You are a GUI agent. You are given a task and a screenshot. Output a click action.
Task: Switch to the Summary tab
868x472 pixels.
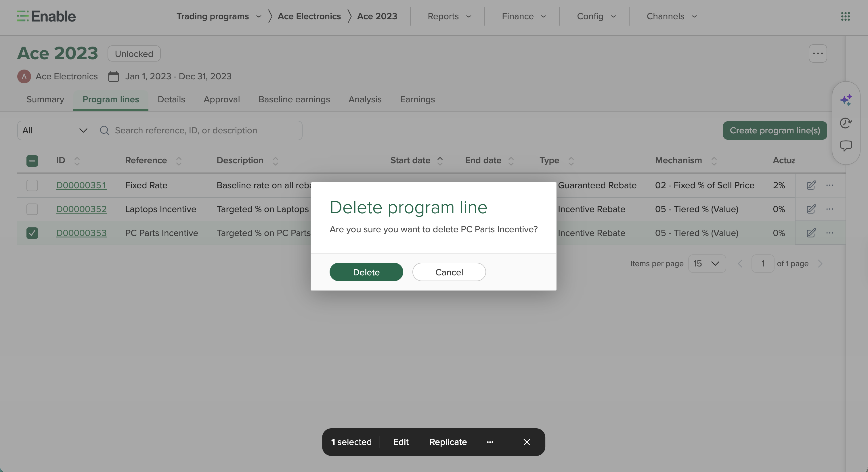(x=45, y=99)
